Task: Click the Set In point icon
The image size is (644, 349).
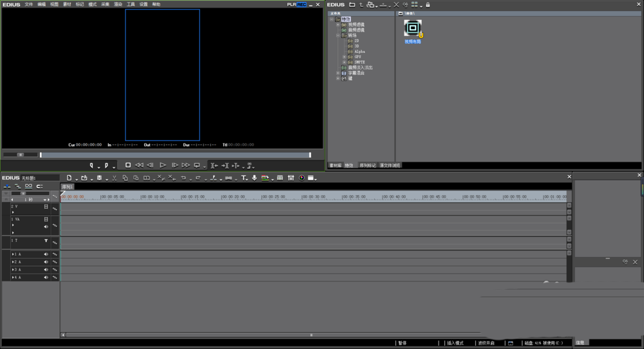Action: pyautogui.click(x=91, y=165)
